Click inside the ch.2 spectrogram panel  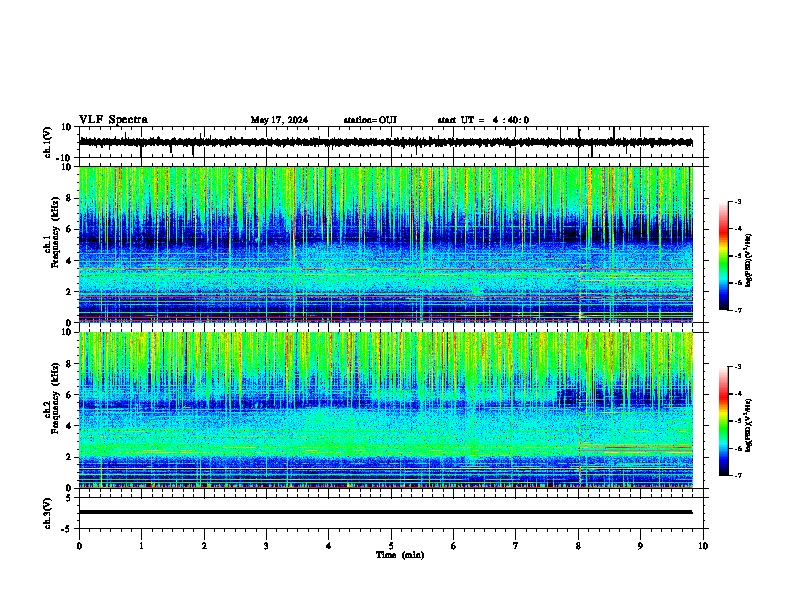386,410
